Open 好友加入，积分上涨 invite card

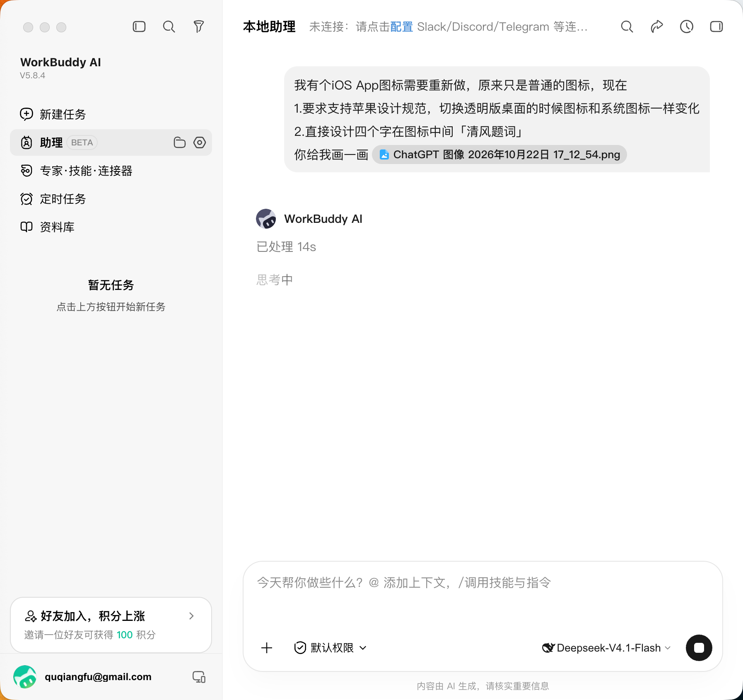pos(111,625)
